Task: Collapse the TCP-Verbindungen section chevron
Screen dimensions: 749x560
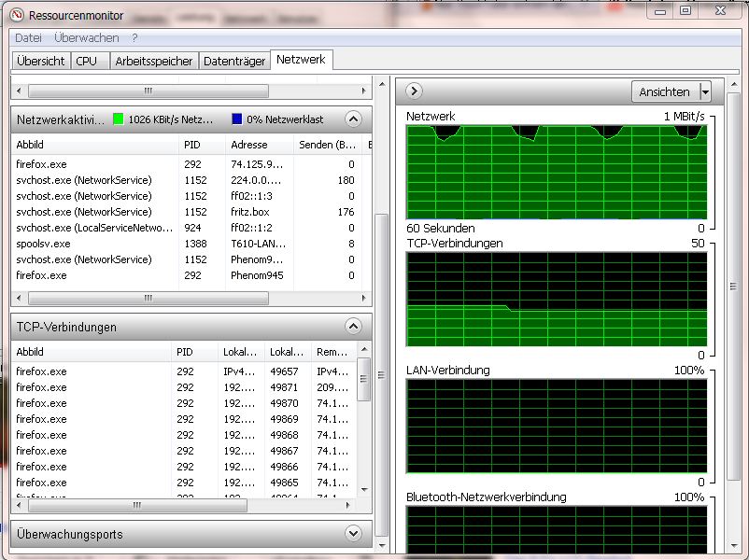Action: point(353,327)
